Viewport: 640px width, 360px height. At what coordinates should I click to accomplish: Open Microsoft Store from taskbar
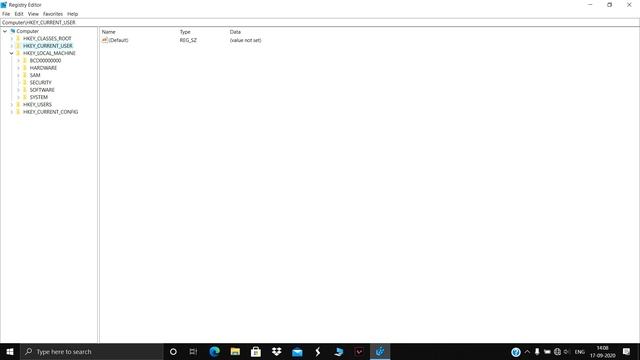(x=256, y=351)
